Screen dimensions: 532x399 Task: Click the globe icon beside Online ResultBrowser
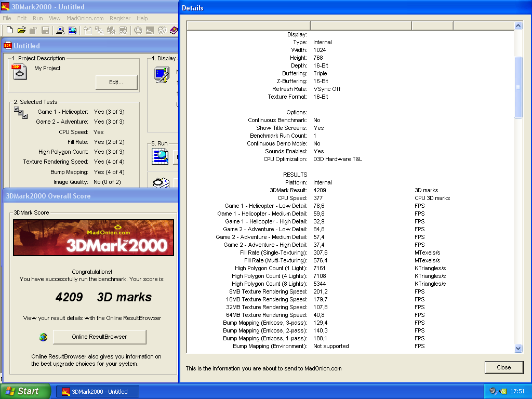[x=43, y=337]
